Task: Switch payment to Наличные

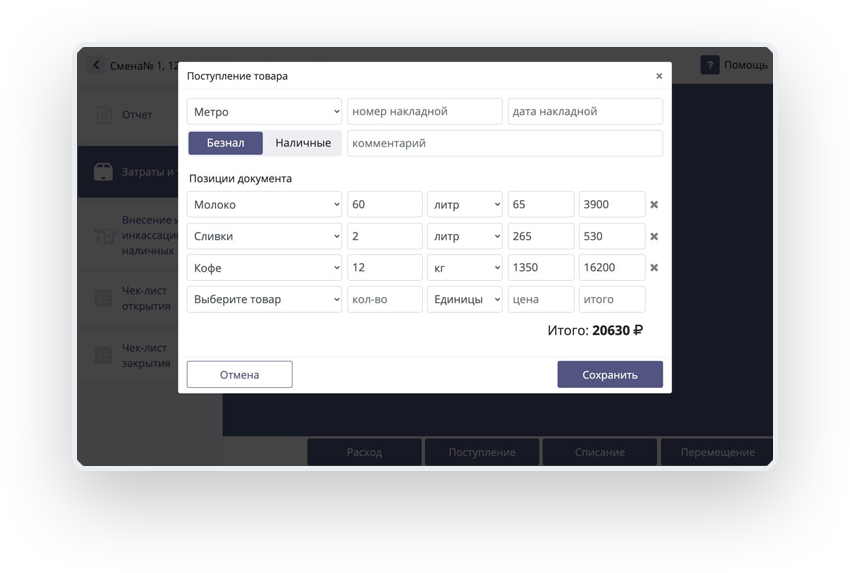Action: tap(303, 143)
